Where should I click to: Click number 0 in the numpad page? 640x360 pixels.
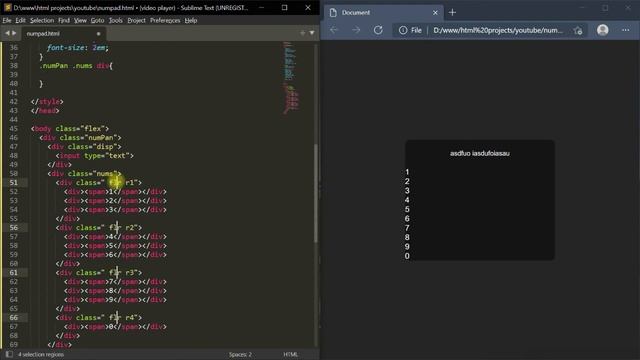point(407,256)
